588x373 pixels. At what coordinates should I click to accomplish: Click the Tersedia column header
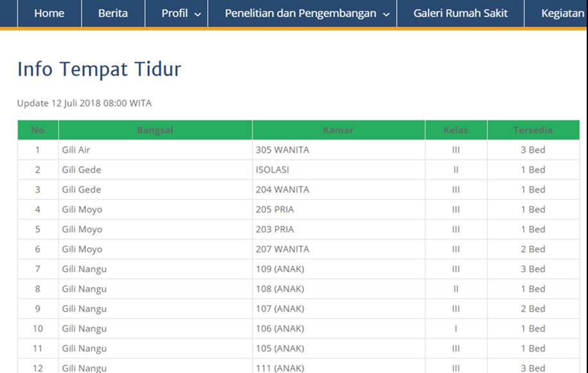[x=533, y=130]
